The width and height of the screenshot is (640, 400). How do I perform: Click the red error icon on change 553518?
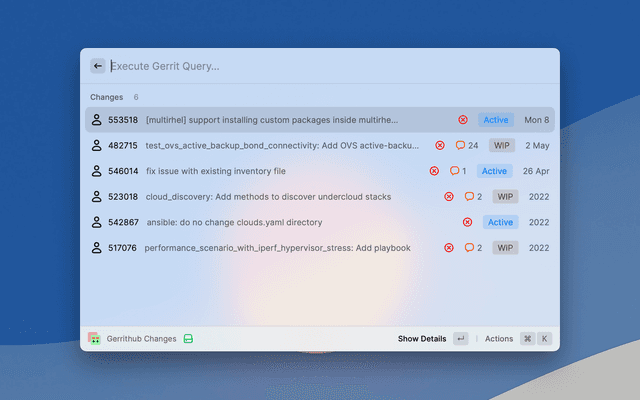tap(463, 120)
